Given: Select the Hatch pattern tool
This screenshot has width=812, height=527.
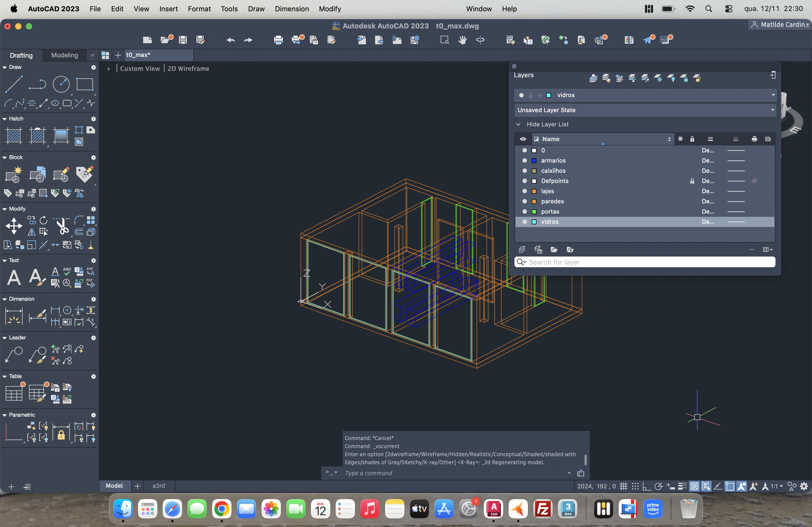Looking at the screenshot, I should coord(14,136).
